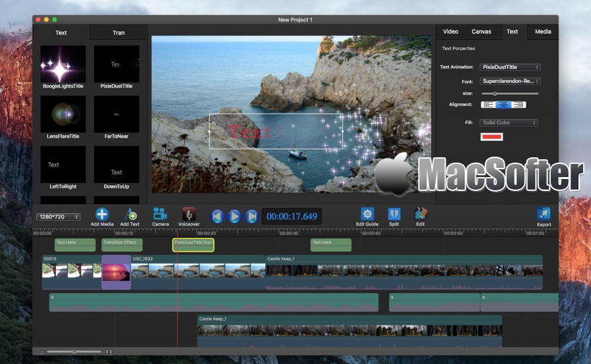
Task: Choose the PixieDustTitle preset thumbnail
Action: point(116,64)
